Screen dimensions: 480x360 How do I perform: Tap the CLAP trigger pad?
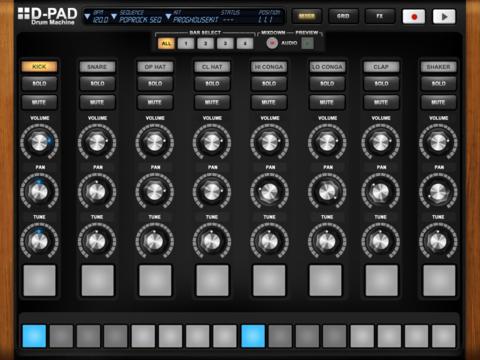pyautogui.click(x=382, y=280)
